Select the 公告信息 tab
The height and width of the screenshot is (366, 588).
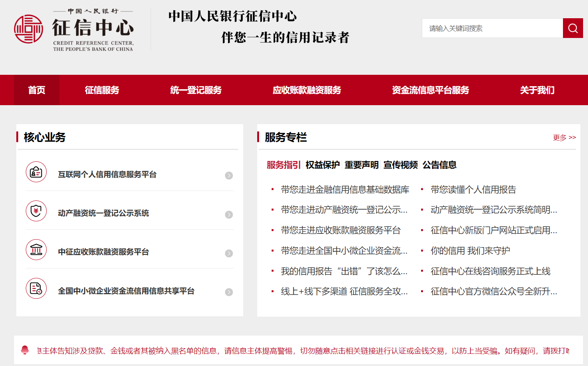(x=439, y=165)
